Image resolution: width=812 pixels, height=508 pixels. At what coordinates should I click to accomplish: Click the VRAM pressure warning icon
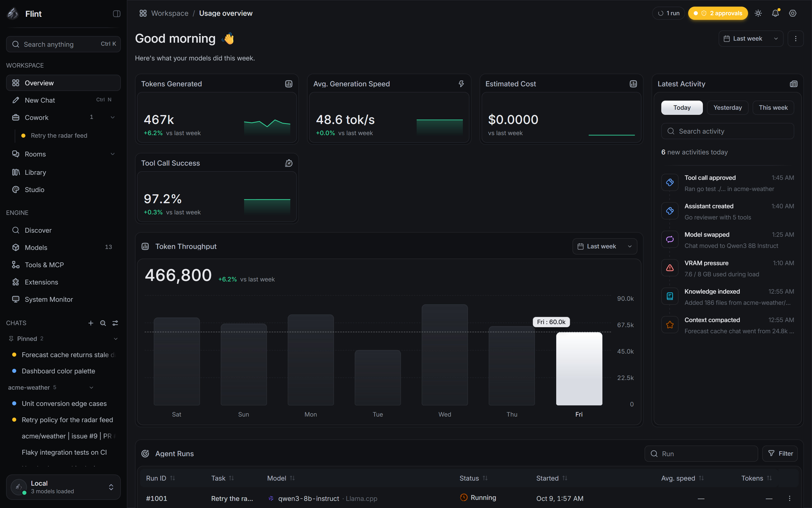[x=670, y=268]
